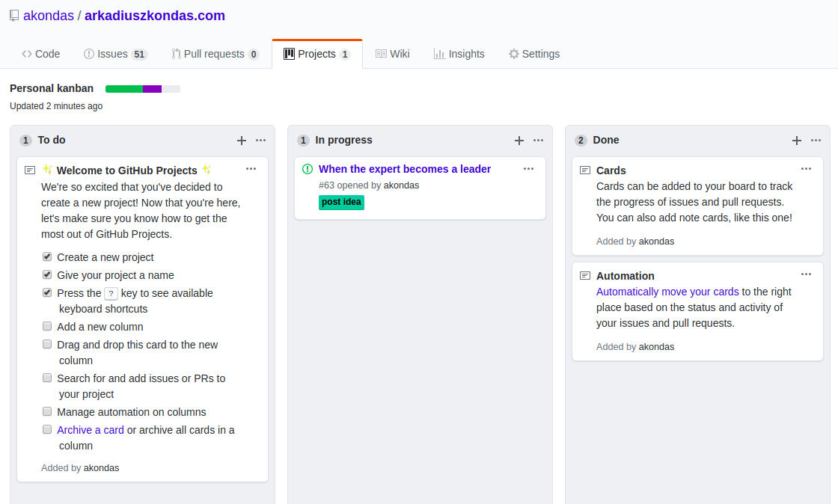This screenshot has width=838, height=504.
Task: Open the Wiki tab
Action: (x=392, y=54)
